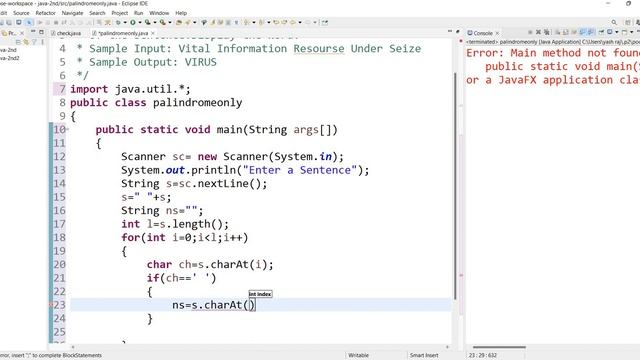Viewport: 640px width, 360px height.
Task: Click the Terminate icon in the Console toolbar
Action: pyautogui.click(x=530, y=32)
